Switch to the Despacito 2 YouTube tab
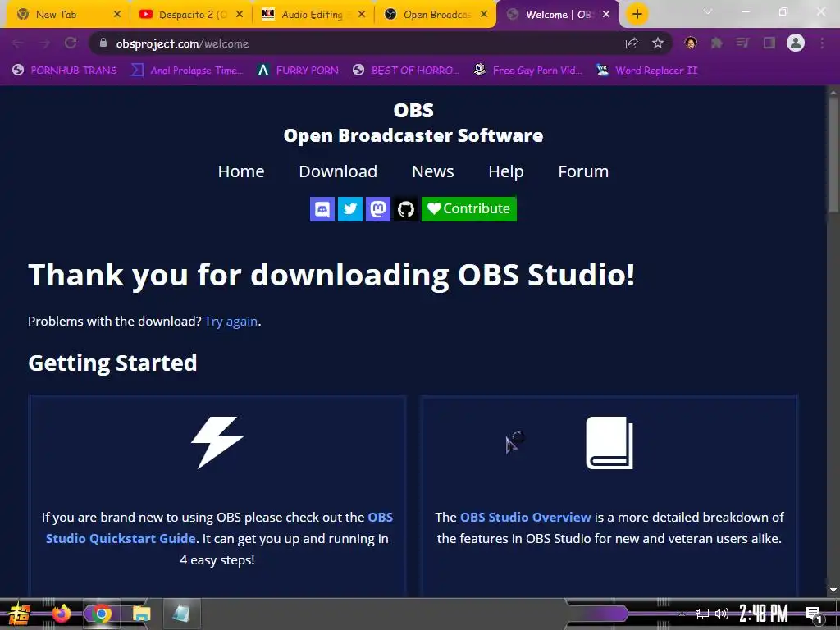 (192, 15)
